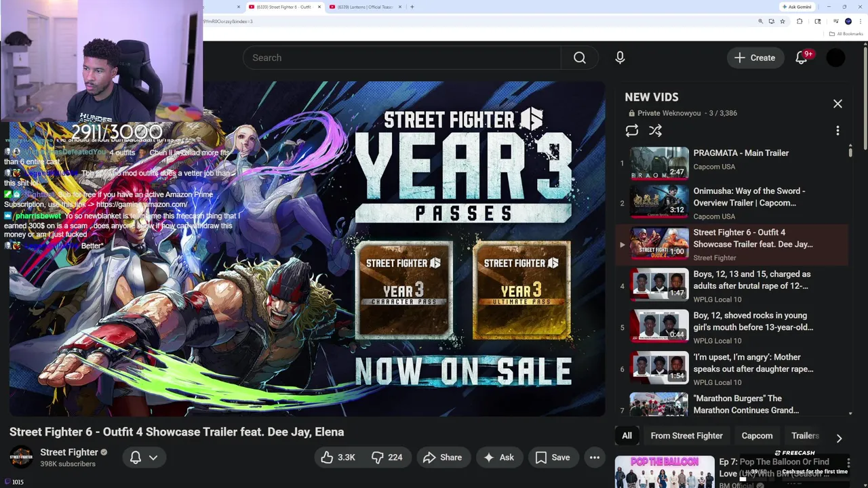Open a new browser tab with plus
Viewport: 868px width, 488px height.
click(412, 7)
